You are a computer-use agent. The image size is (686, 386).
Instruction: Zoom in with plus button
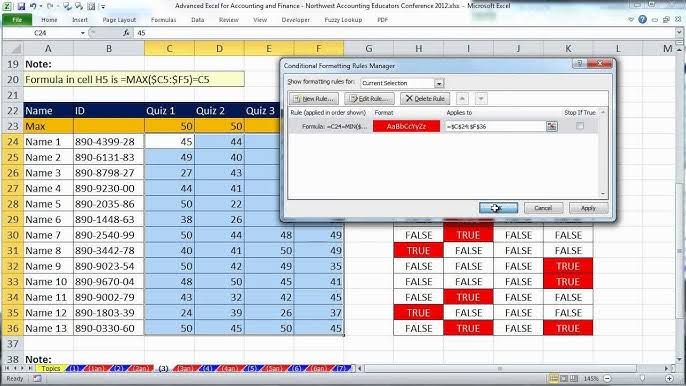pos(669,378)
